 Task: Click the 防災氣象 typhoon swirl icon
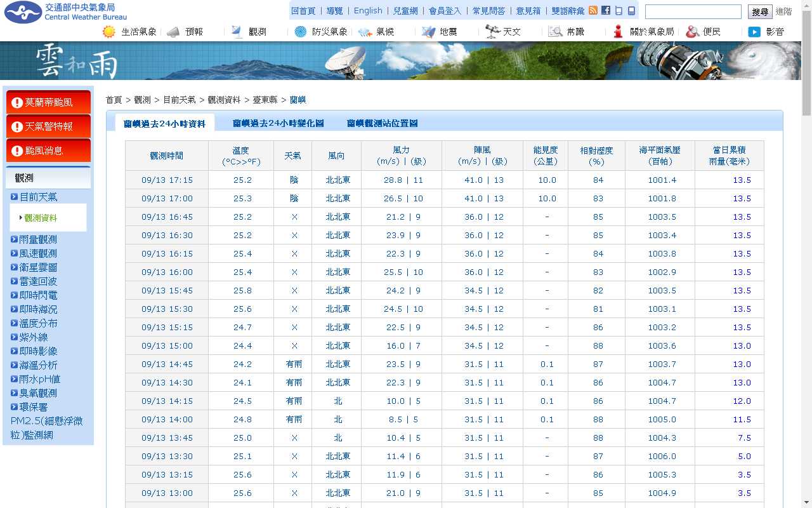(x=301, y=32)
